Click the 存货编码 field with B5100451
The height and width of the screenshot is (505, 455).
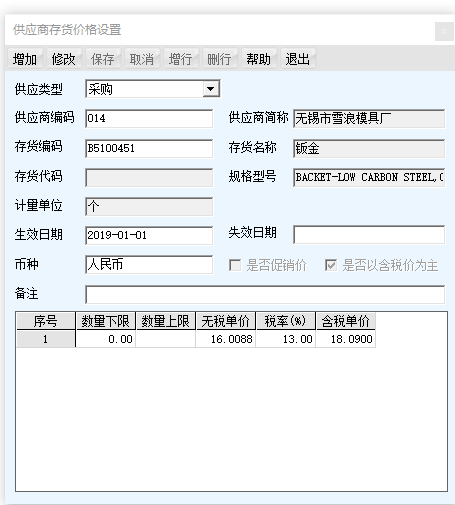pyautogui.click(x=149, y=148)
